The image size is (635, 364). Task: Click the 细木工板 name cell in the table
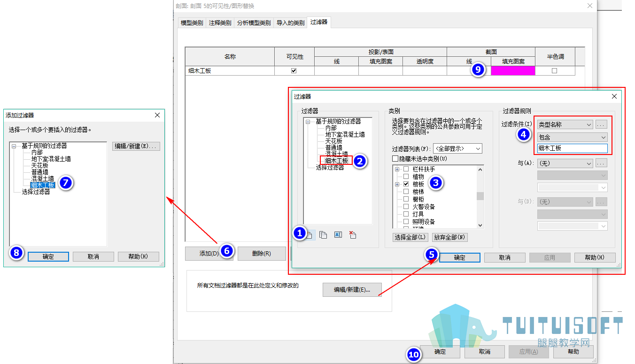coord(230,70)
